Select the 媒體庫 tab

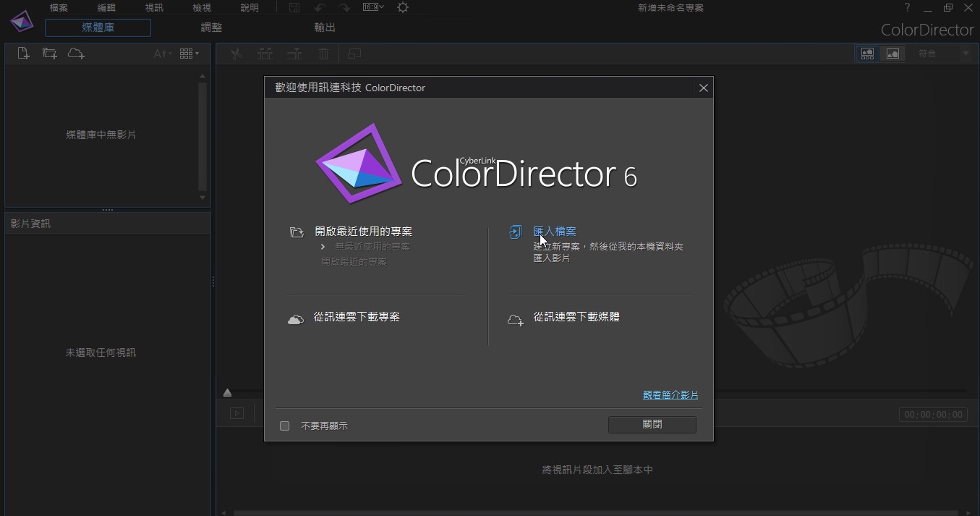coord(98,28)
